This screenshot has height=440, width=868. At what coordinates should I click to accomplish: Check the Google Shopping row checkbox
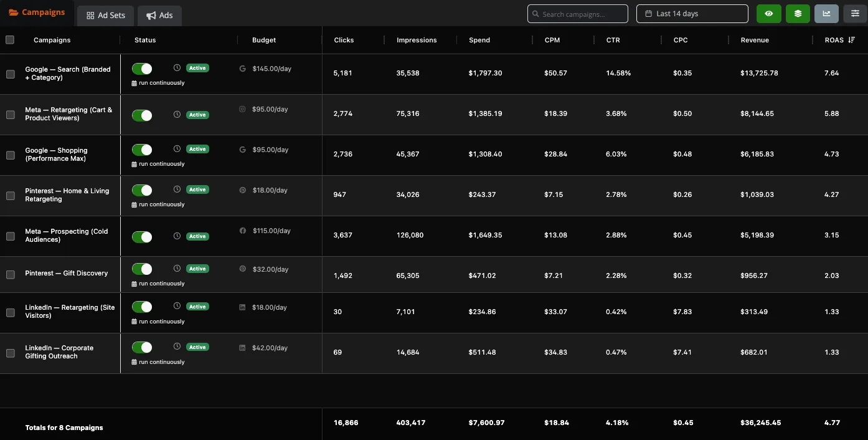click(11, 155)
